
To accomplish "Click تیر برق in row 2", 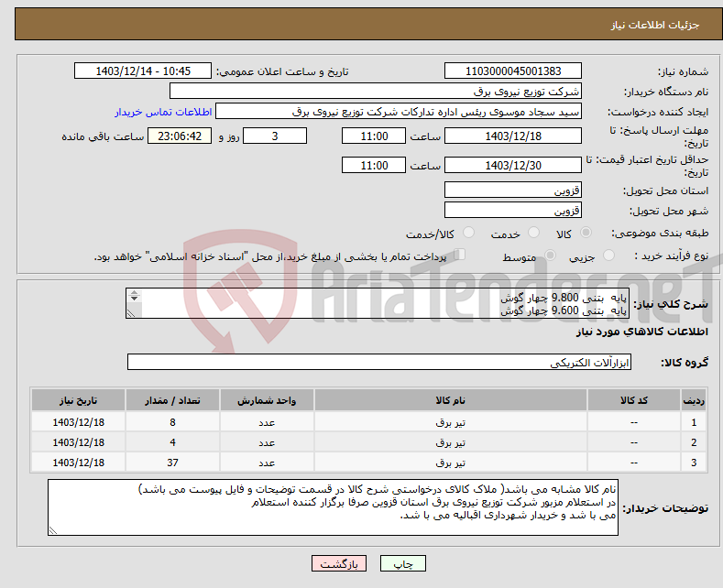I will (451, 443).
